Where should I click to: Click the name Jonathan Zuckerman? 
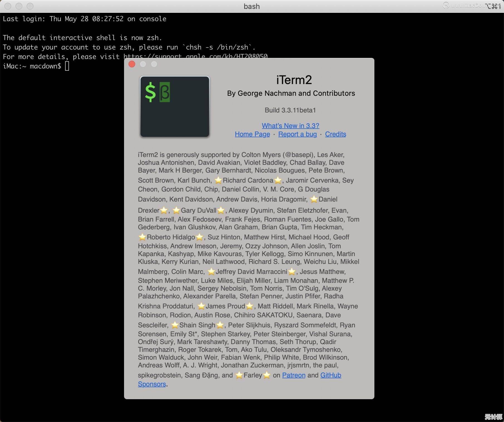pos(252,365)
